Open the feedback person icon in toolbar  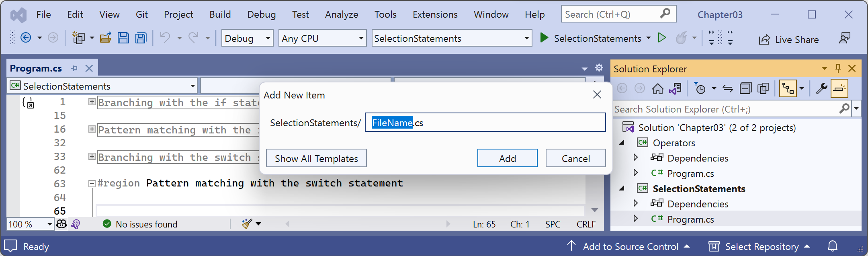(x=845, y=38)
